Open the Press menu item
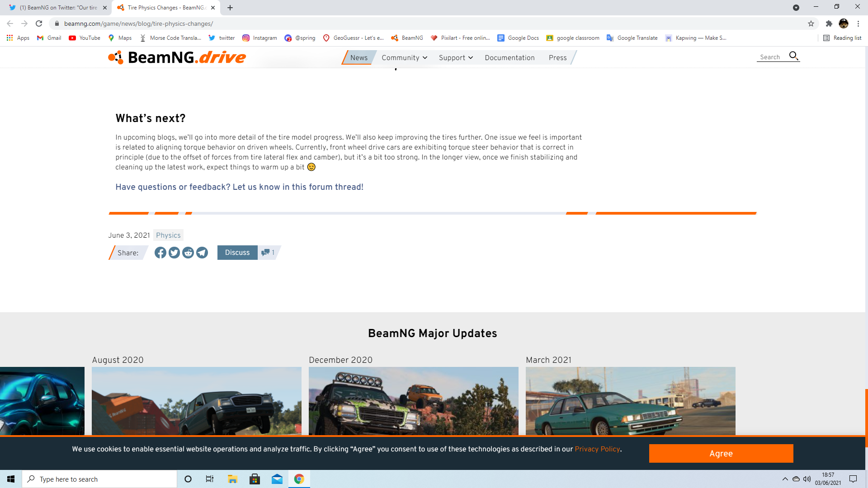Viewport: 868px width, 488px height. click(557, 57)
